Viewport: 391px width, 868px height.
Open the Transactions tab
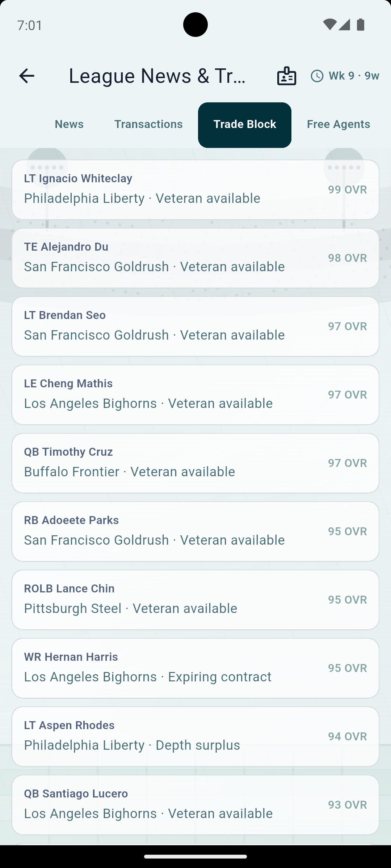click(x=148, y=124)
